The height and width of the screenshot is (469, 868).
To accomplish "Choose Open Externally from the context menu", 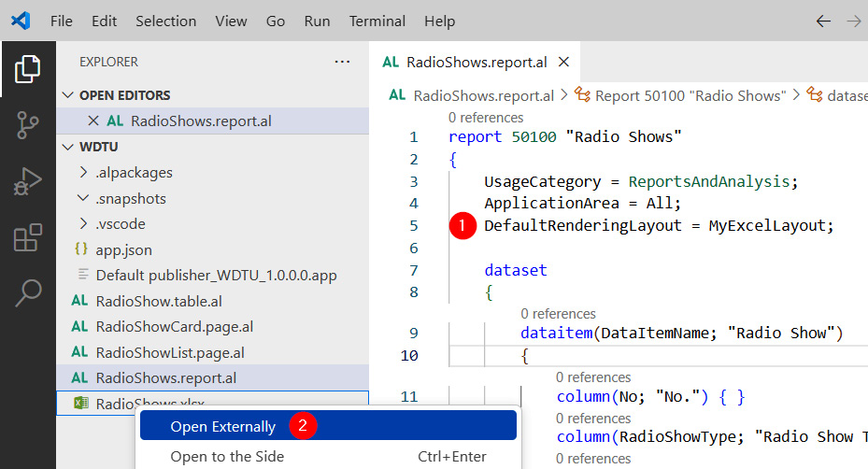I will click(x=328, y=426).
